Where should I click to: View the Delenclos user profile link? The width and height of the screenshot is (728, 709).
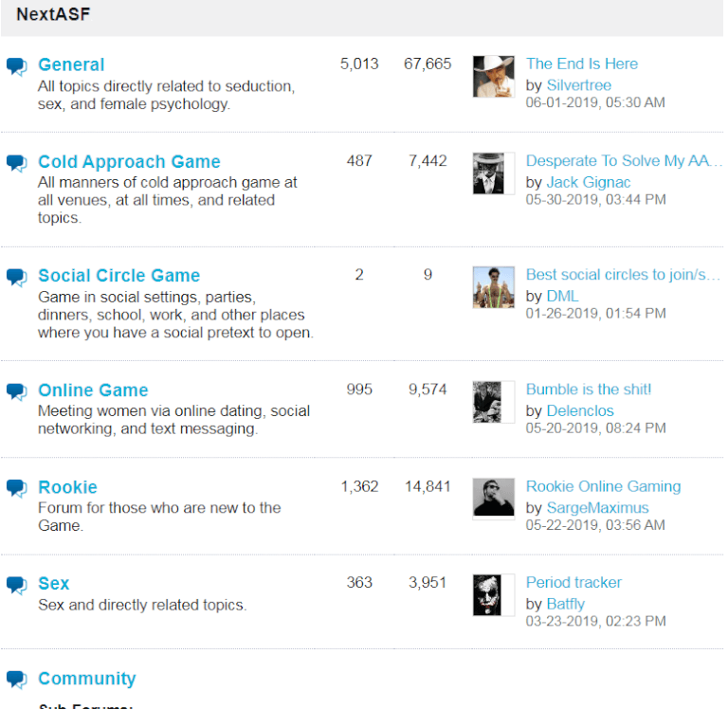580,410
